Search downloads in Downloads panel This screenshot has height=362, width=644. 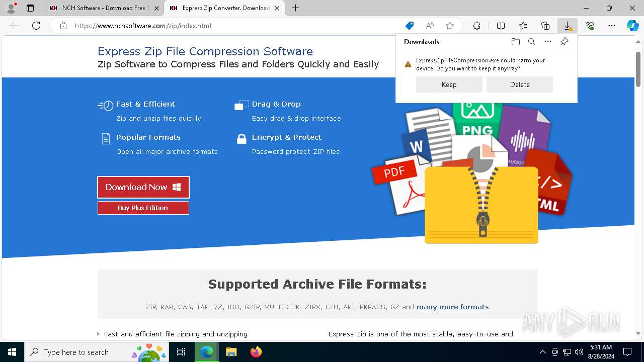coord(531,42)
